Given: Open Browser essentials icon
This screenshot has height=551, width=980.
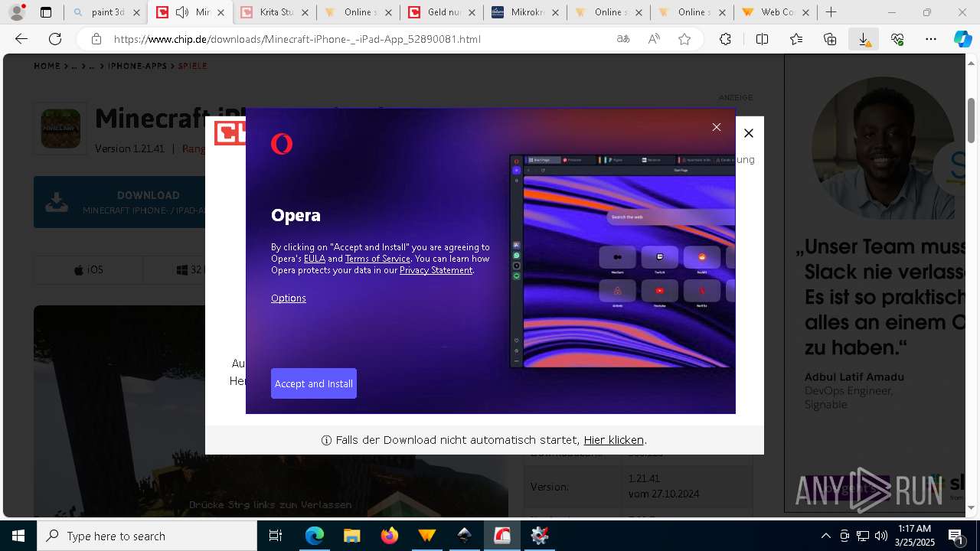Looking at the screenshot, I should (x=897, y=39).
